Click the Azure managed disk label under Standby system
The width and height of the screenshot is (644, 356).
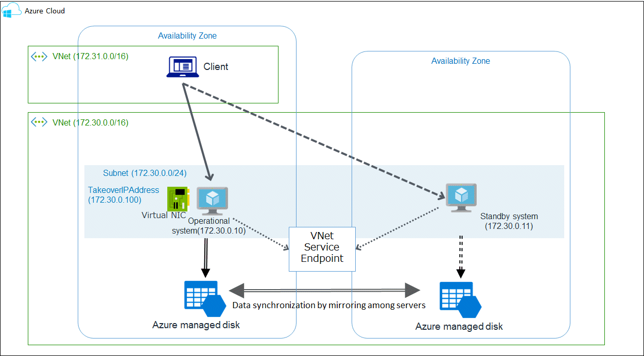459,327
